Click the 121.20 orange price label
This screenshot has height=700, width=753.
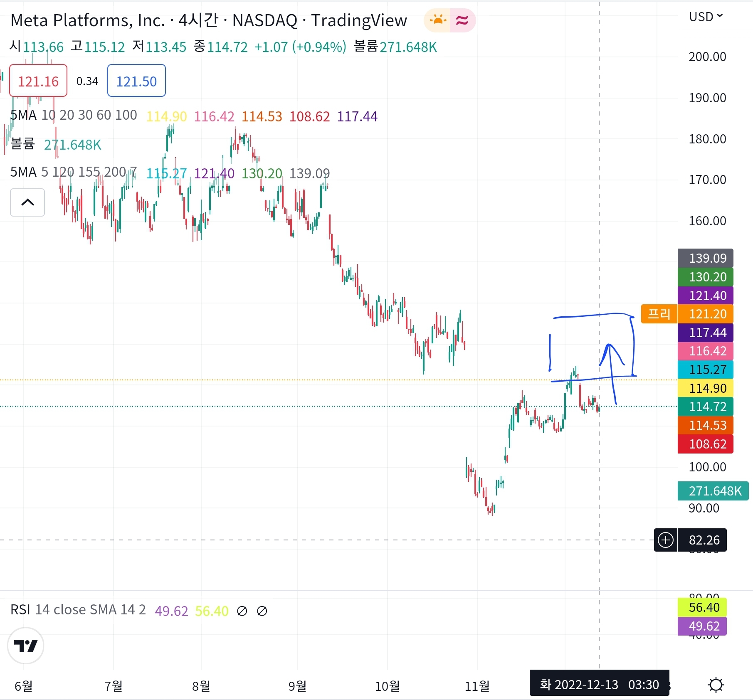[705, 314]
